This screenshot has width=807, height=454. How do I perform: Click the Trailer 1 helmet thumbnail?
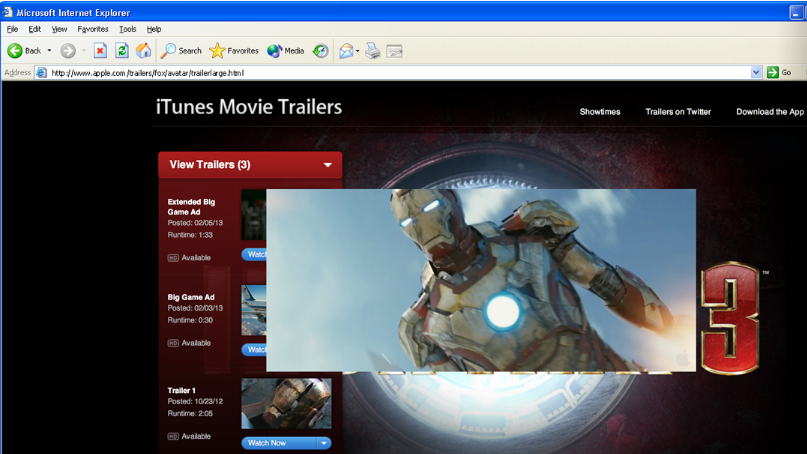click(x=286, y=404)
